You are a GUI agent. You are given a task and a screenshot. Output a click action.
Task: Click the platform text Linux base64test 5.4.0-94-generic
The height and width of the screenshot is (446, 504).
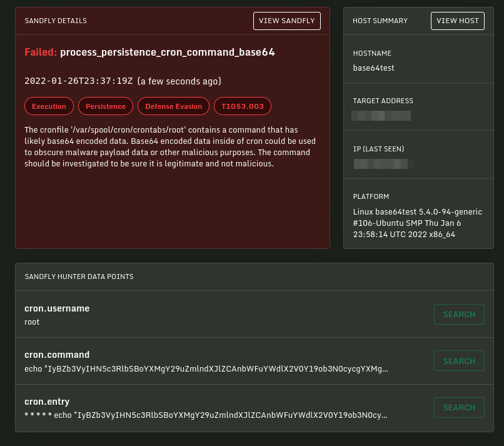(x=417, y=212)
